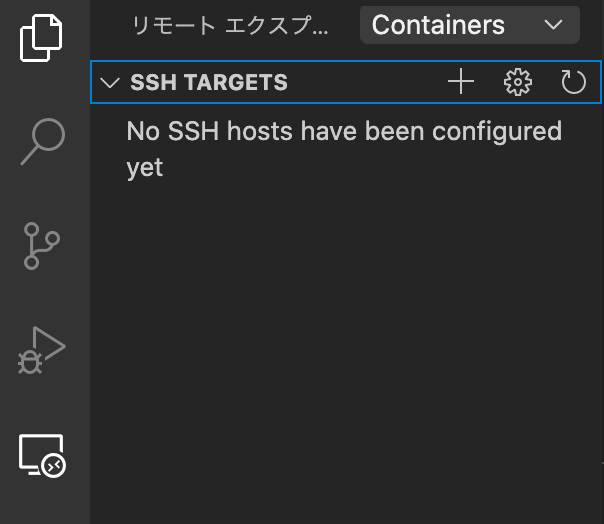The height and width of the screenshot is (524, 604).
Task: Refresh the SSH targets list
Action: pos(573,82)
